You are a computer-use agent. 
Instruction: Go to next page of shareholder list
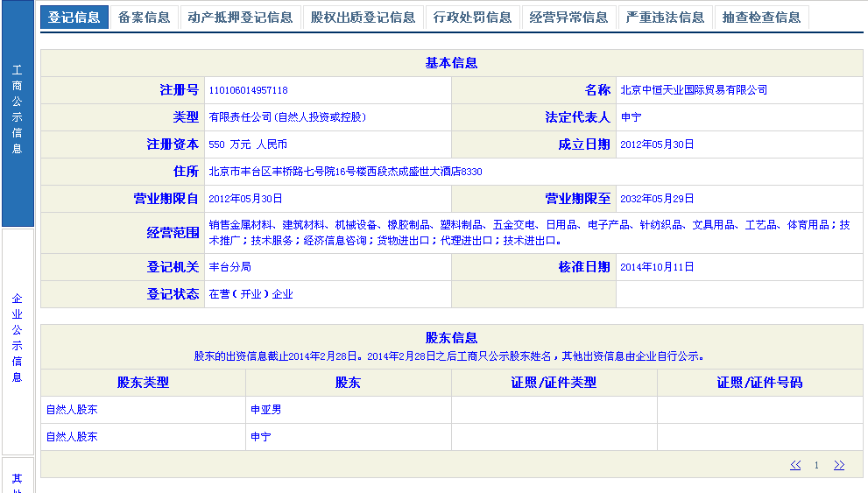coord(839,465)
